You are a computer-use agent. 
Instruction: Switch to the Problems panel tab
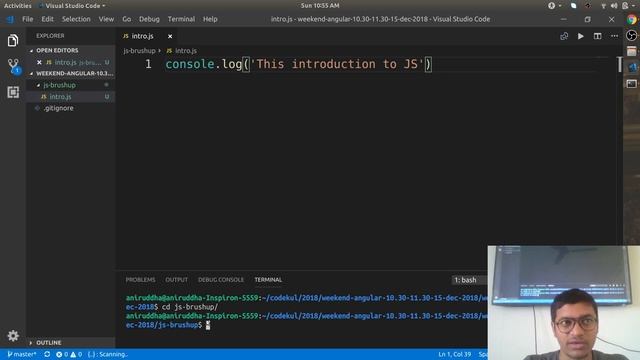(140, 280)
